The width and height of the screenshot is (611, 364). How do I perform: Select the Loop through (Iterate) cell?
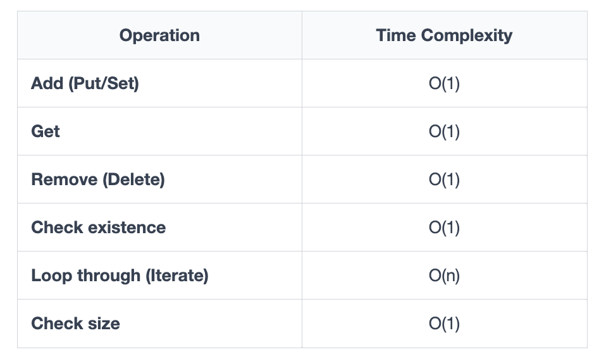pos(159,276)
